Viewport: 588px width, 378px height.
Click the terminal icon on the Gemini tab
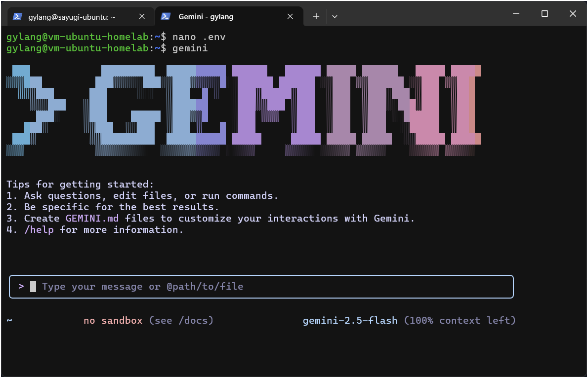click(x=166, y=16)
